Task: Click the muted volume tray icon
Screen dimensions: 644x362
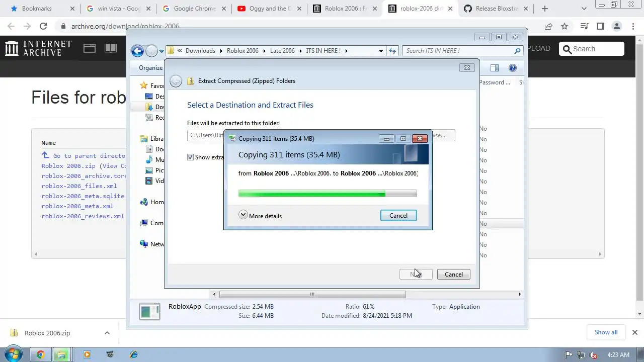Action: (x=593, y=355)
